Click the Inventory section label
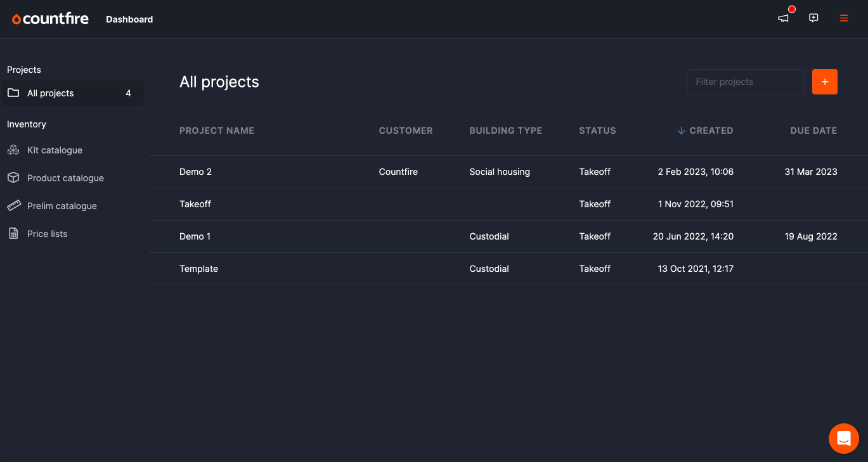 (x=27, y=124)
